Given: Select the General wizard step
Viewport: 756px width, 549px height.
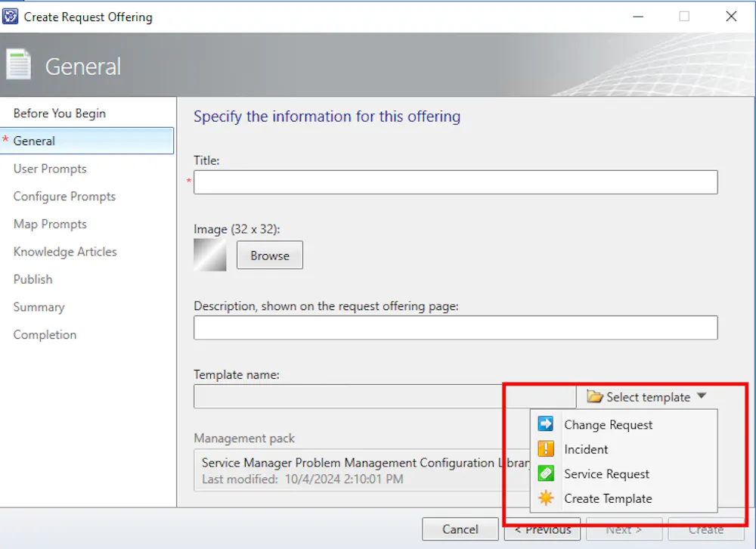Looking at the screenshot, I should click(x=87, y=141).
